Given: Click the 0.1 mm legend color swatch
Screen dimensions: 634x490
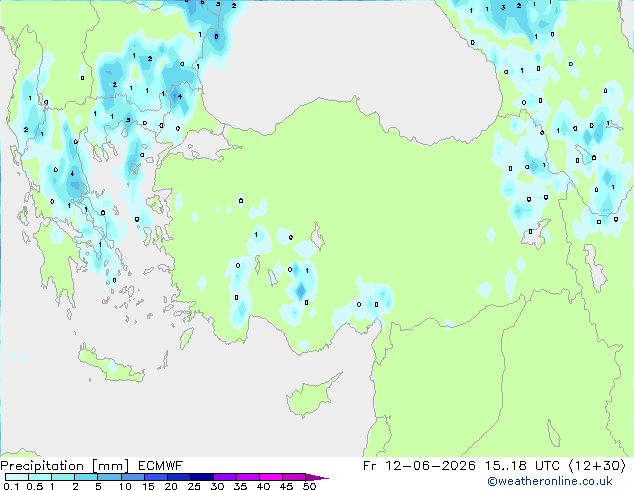Looking at the screenshot, I should tap(17, 477).
